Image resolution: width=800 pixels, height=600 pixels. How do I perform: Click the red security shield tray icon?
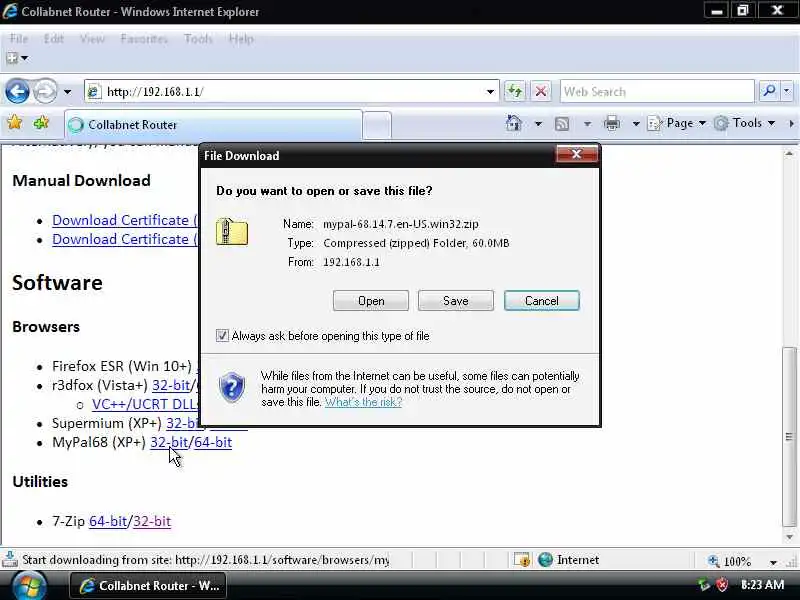click(722, 585)
